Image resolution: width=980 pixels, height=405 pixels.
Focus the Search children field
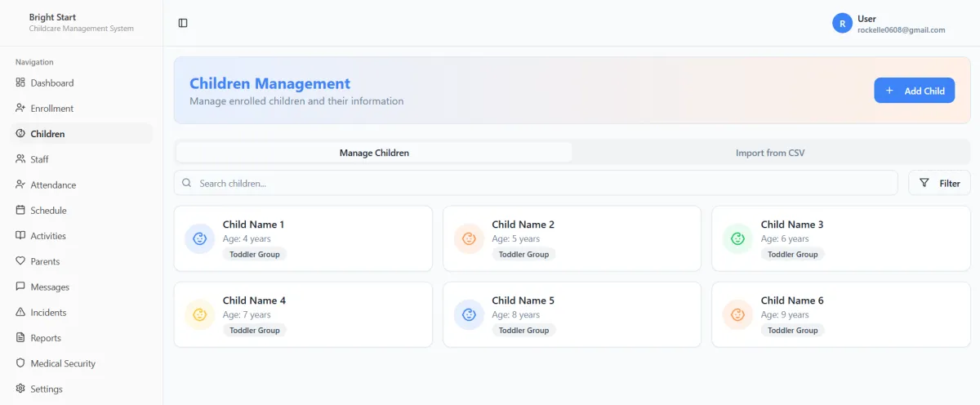pos(536,183)
